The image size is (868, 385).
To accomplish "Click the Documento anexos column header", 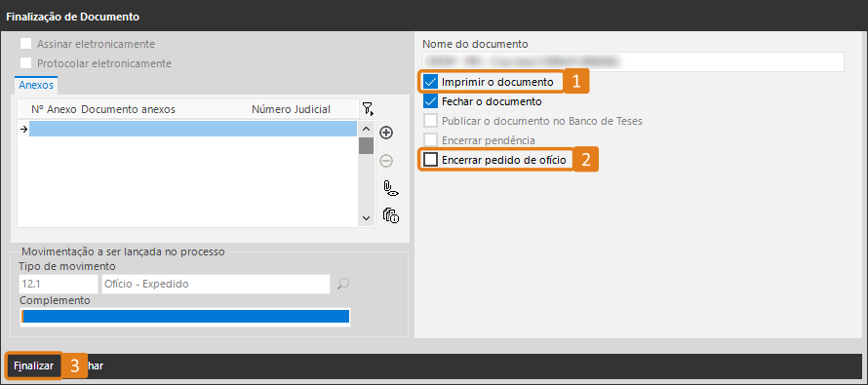I will tap(129, 109).
